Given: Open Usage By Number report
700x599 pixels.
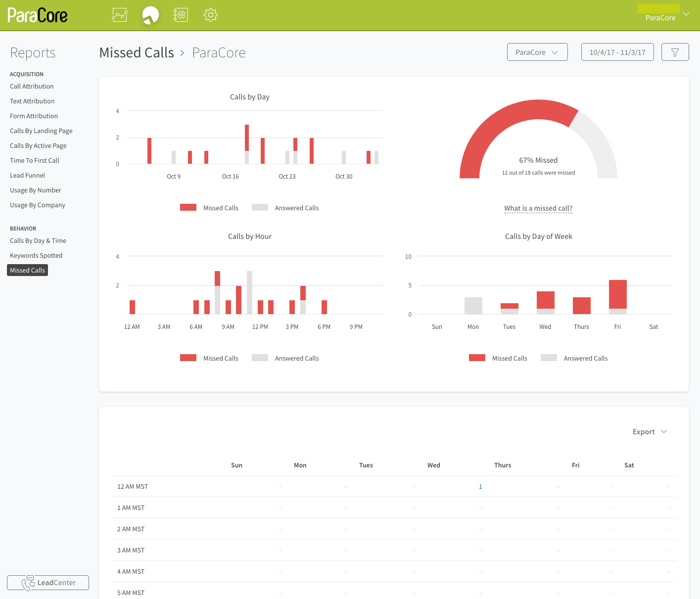Looking at the screenshot, I should click(x=36, y=190).
